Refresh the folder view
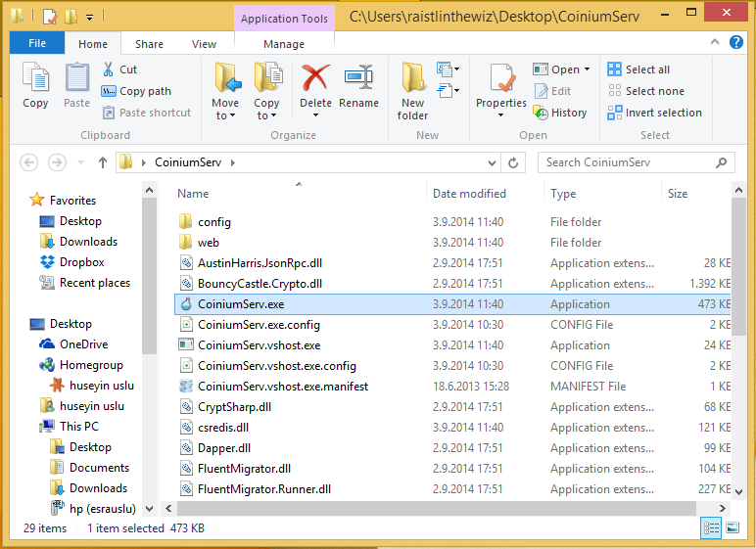Image resolution: width=756 pixels, height=549 pixels. (513, 162)
